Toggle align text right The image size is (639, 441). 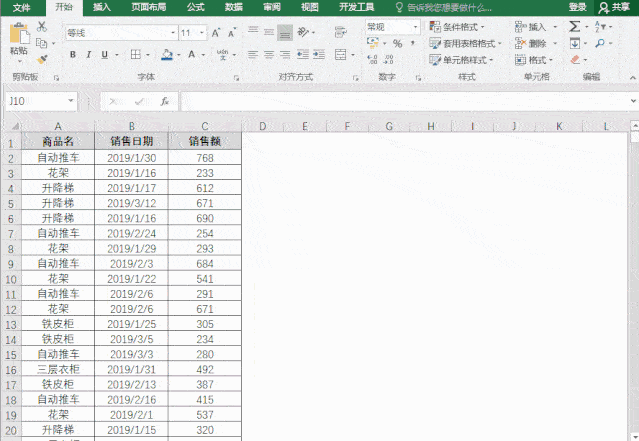click(x=285, y=54)
